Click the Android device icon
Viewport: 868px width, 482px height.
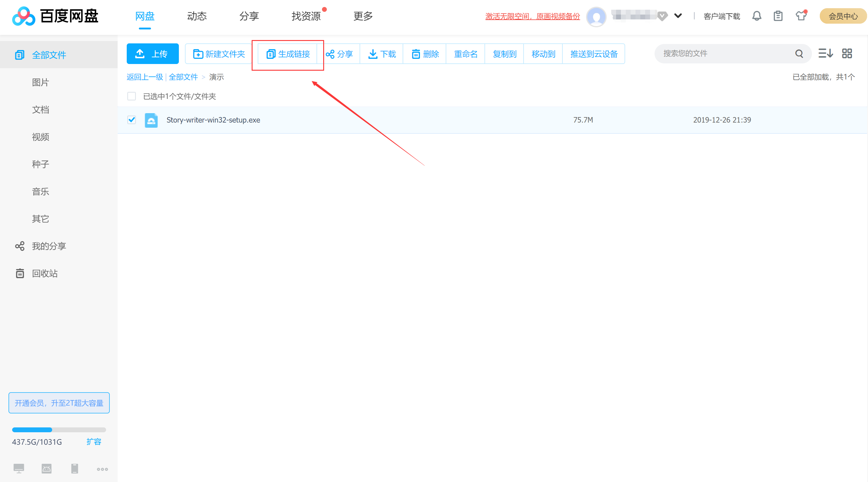coord(46,469)
